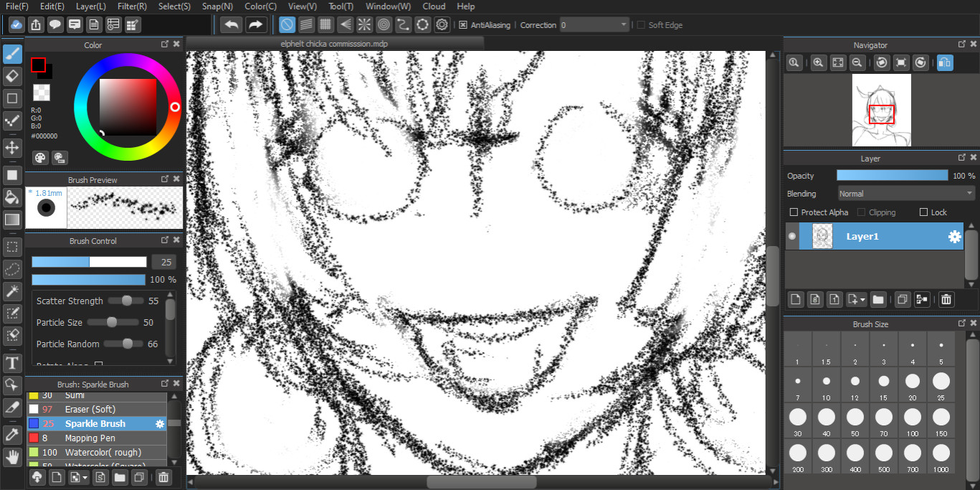Screen dimensions: 980x490
Task: Rotate canvas left in Navigator
Action: pos(882,63)
